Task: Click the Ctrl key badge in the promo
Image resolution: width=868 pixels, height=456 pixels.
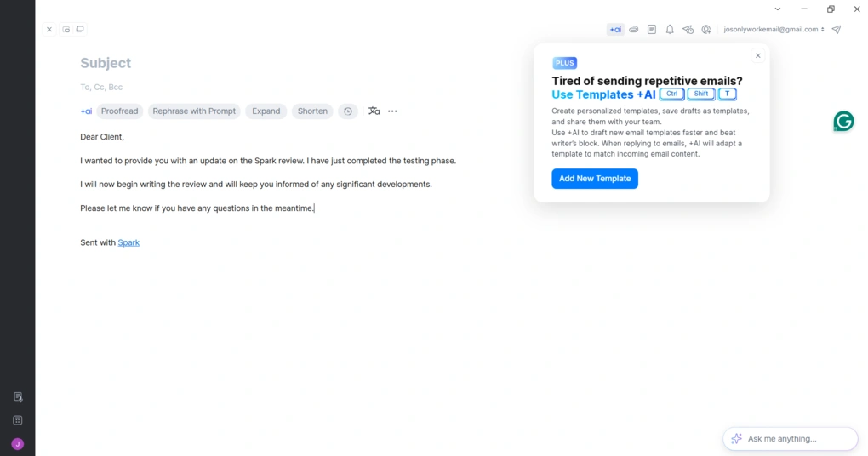Action: [x=671, y=94]
